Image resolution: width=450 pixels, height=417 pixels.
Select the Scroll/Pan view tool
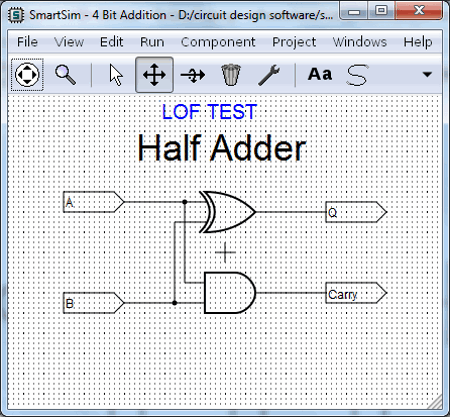coord(27,75)
